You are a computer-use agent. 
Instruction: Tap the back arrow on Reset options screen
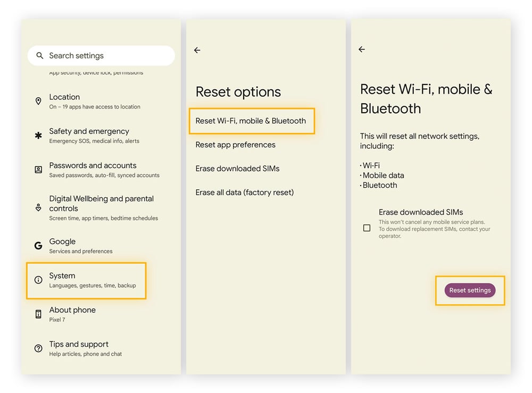(x=197, y=50)
